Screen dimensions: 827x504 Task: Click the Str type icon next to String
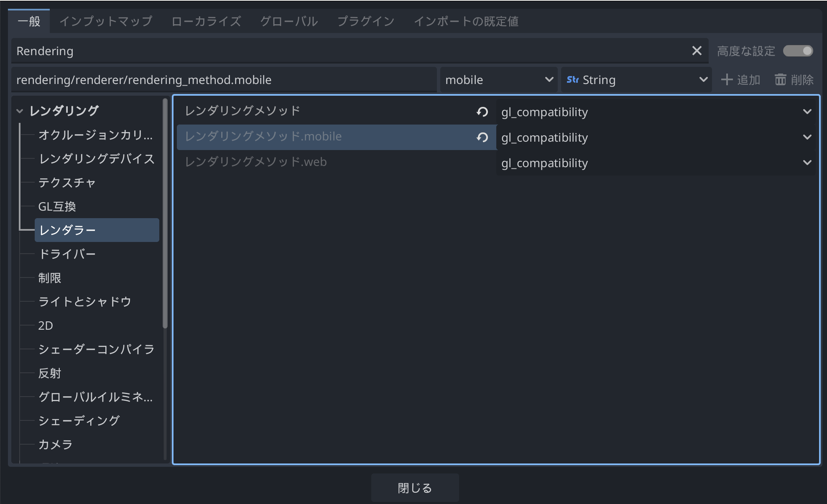point(572,79)
